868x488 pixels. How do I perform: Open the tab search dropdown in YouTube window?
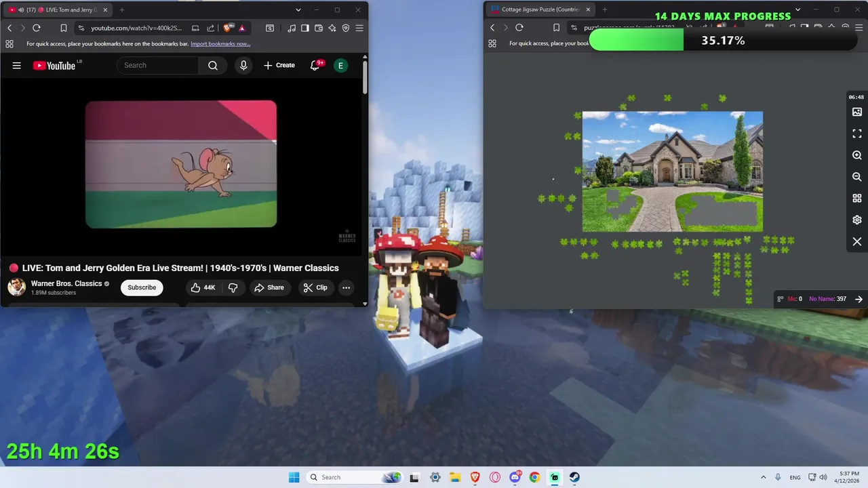(298, 9)
